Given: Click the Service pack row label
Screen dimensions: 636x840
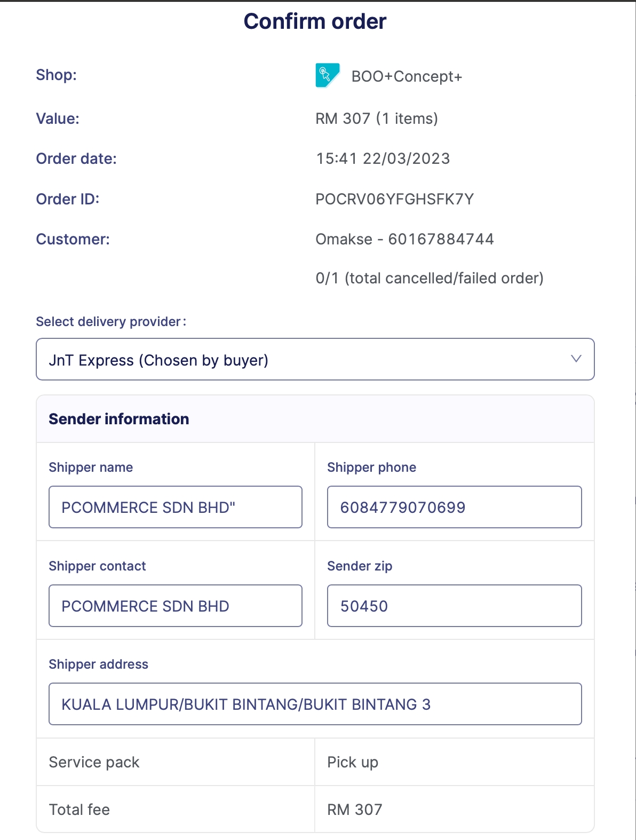Looking at the screenshot, I should coord(94,762).
